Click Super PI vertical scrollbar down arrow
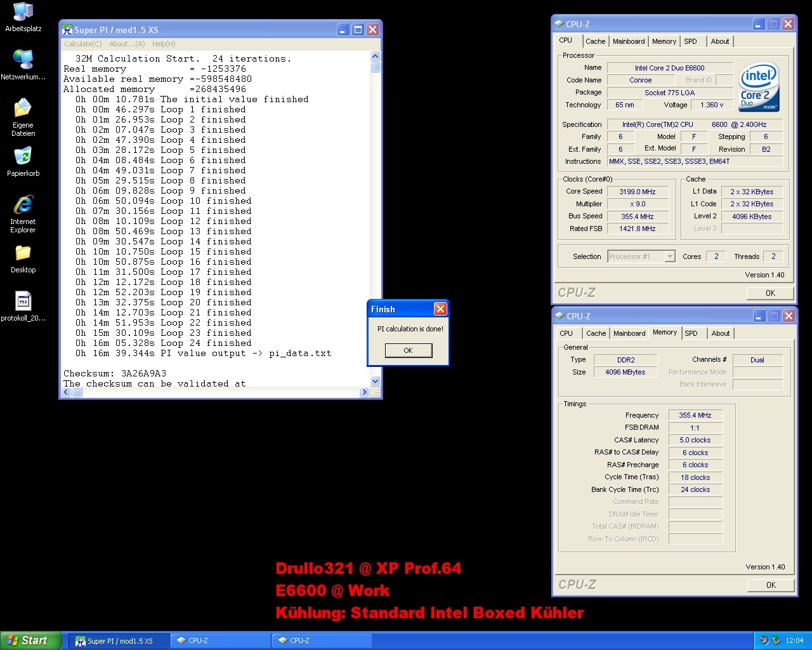Viewport: 812px width, 650px height. point(375,381)
